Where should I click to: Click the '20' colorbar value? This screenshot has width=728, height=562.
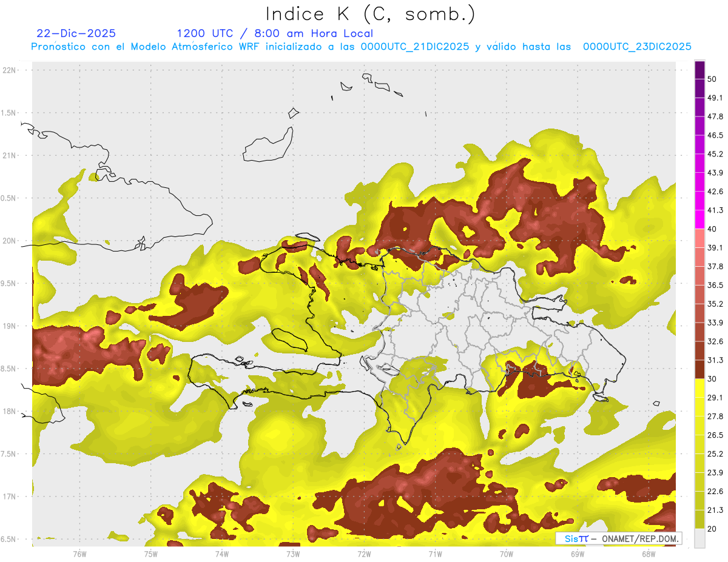(712, 529)
